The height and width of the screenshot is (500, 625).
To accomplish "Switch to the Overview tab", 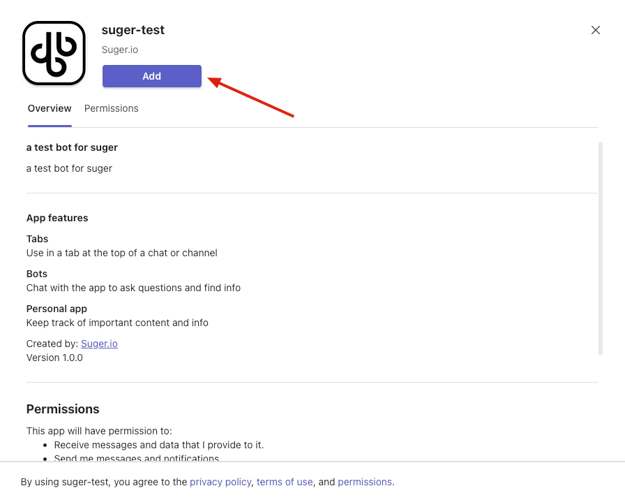I will point(49,108).
